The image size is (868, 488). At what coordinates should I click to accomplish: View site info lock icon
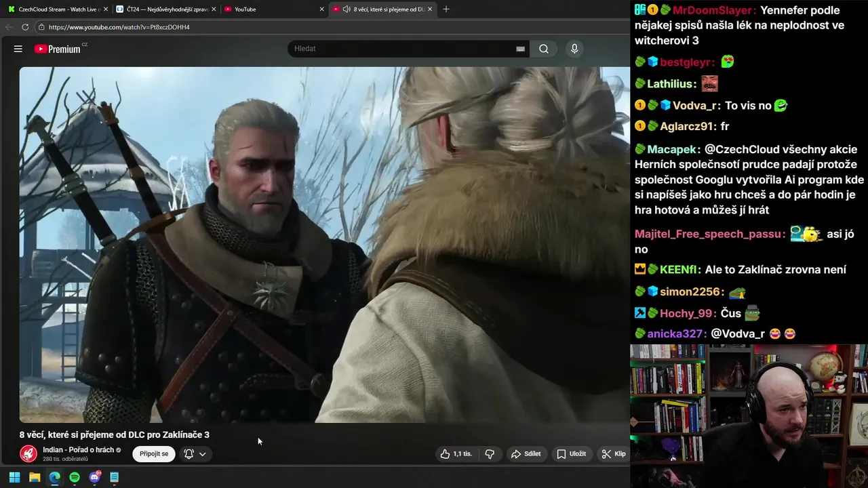41,27
